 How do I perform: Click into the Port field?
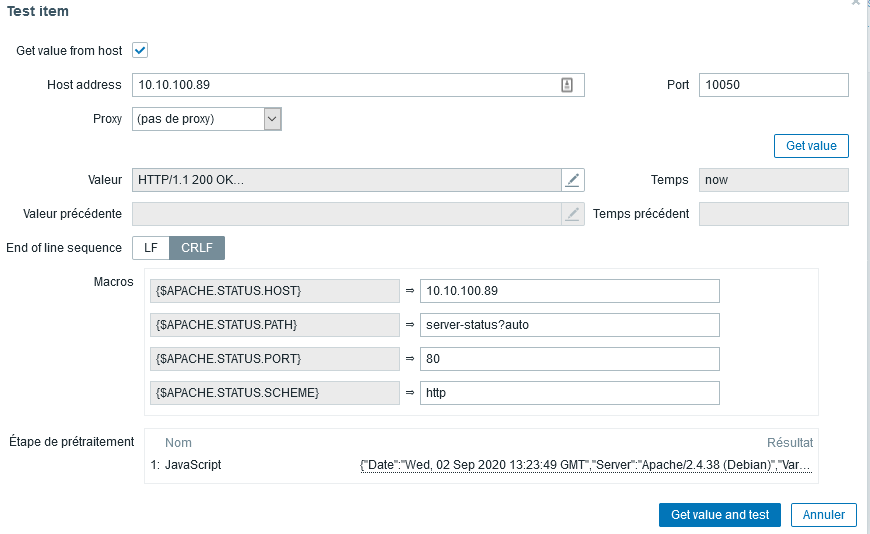point(773,85)
